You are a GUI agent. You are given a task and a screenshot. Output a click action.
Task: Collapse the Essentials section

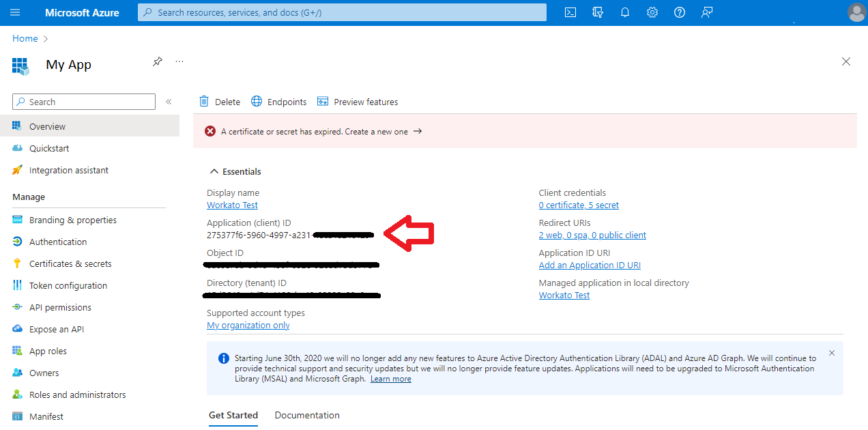(235, 171)
